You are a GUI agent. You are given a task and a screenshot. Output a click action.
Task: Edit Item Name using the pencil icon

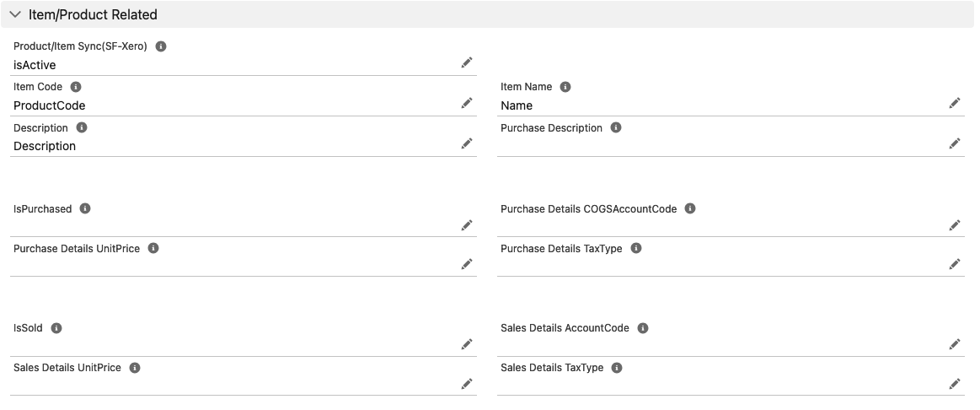point(955,103)
